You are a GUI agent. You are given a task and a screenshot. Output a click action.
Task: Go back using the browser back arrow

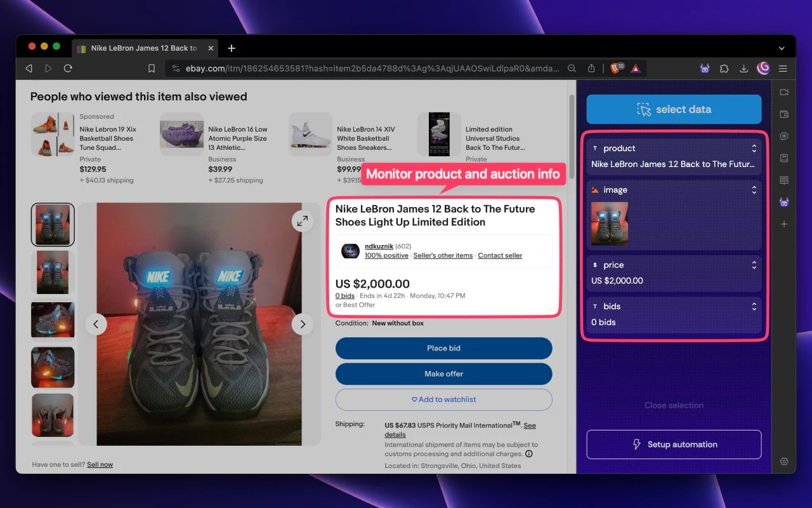29,68
